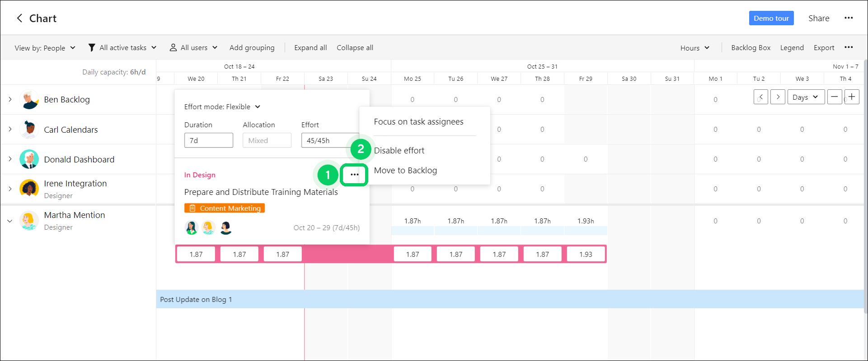Click Export button
The width and height of the screenshot is (868, 361).
tap(824, 48)
